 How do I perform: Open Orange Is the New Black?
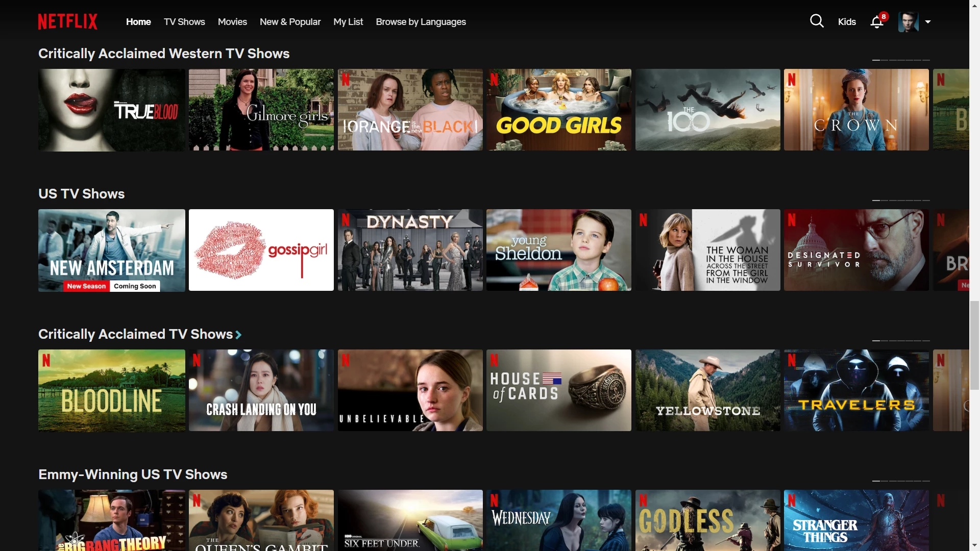410,110
